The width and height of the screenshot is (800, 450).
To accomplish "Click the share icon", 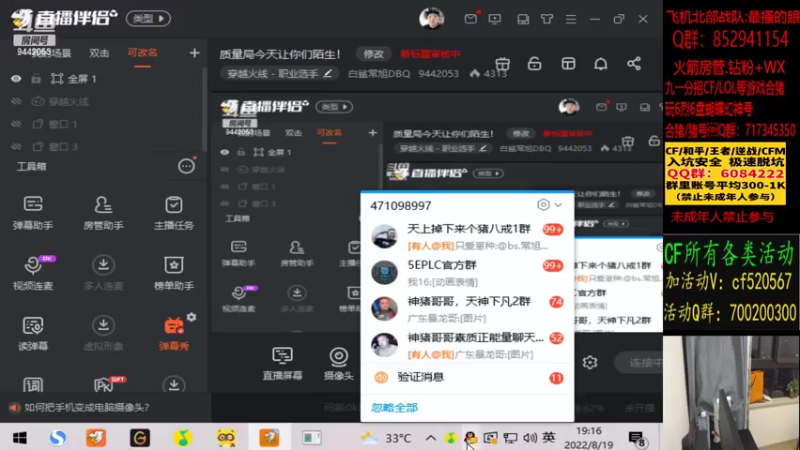I will coord(634,63).
